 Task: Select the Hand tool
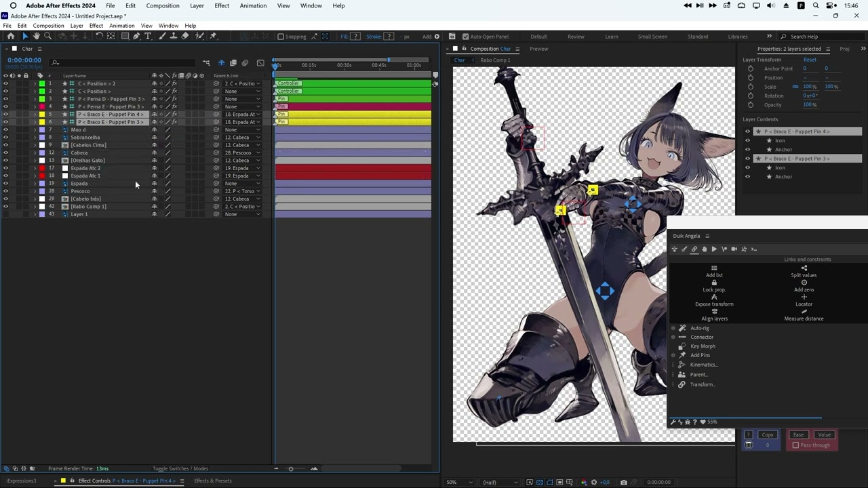point(37,37)
